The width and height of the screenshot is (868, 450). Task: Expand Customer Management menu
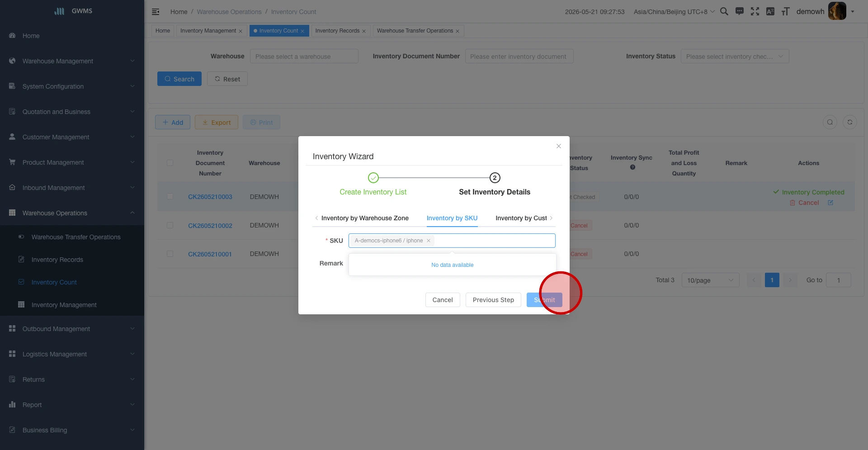(x=72, y=137)
